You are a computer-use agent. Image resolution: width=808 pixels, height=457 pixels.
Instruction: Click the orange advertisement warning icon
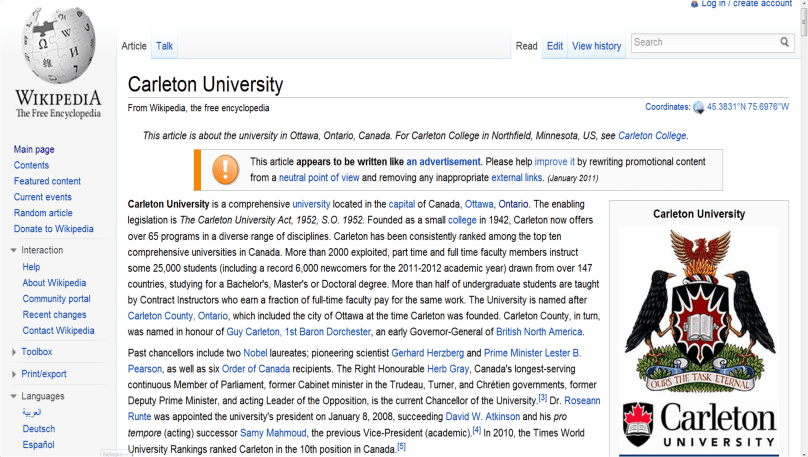[225, 170]
